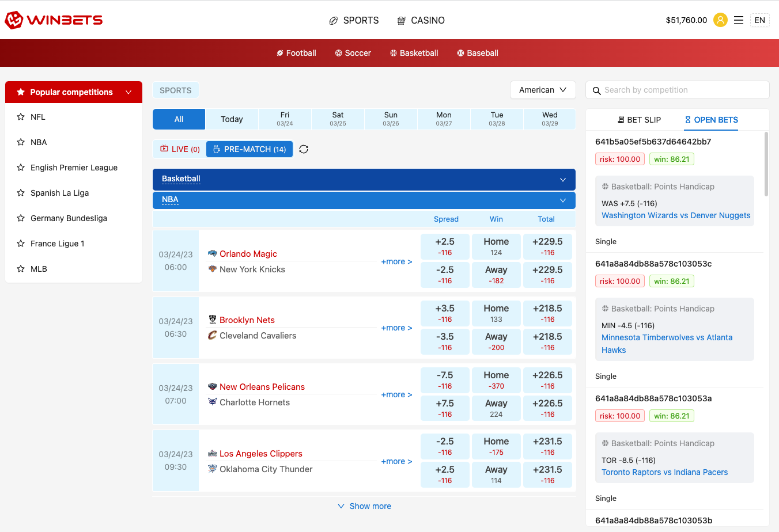Bet Home -370 on New Orleans Pelicans

[496, 380]
